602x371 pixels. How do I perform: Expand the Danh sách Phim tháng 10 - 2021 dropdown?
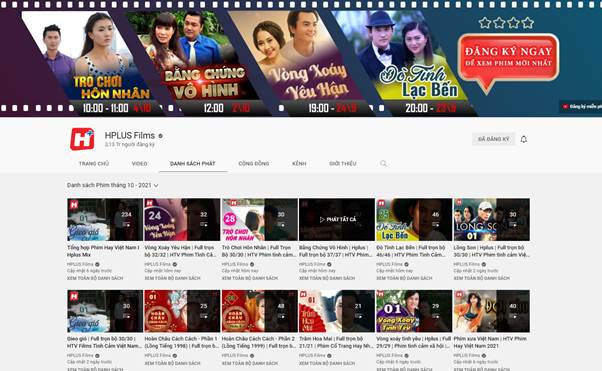tap(112, 185)
